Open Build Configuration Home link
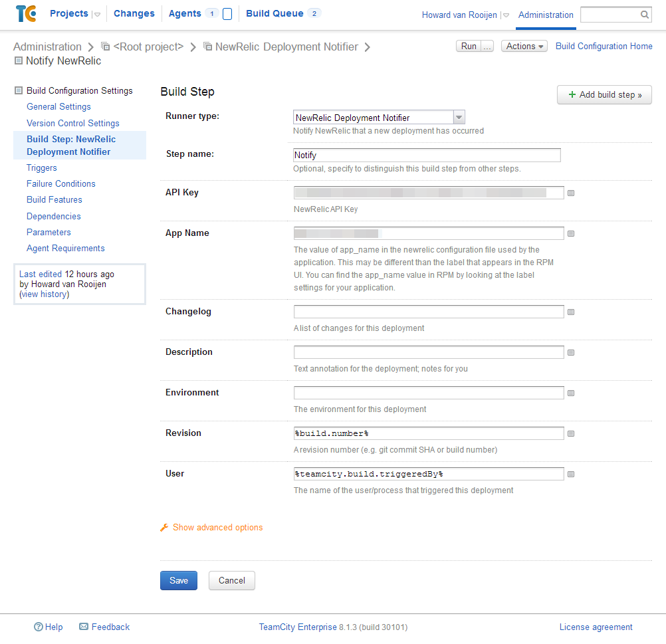The image size is (666, 644). pyautogui.click(x=604, y=46)
